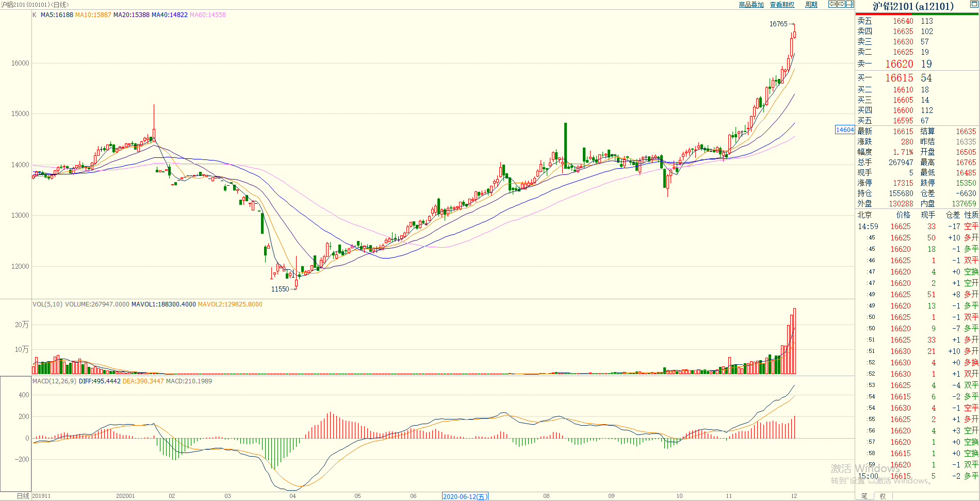Click the 买四 bid price 16600
Viewport: 980px width, 501px height.
click(903, 110)
